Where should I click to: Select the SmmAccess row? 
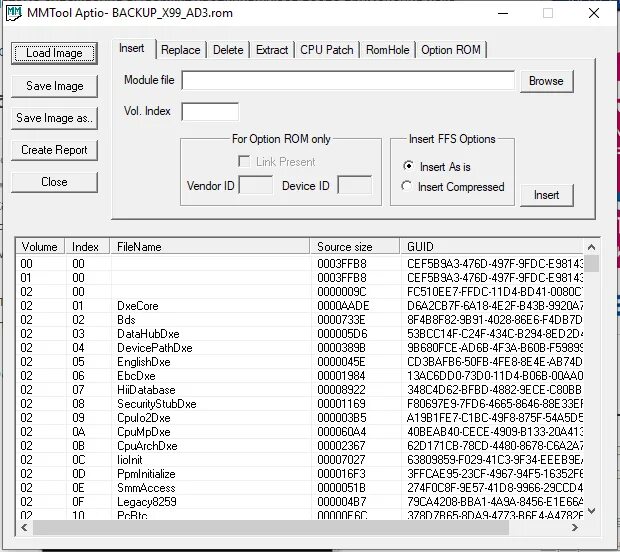[300, 488]
